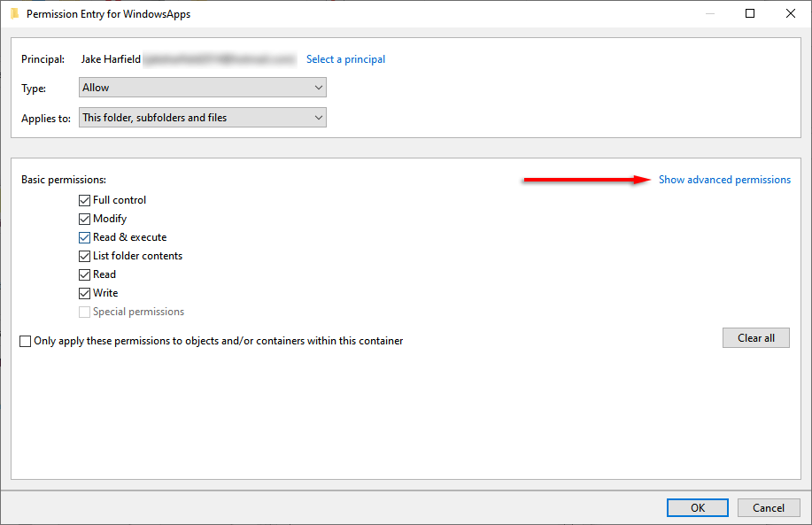Click the Clear all button
The image size is (812, 525).
click(x=755, y=338)
